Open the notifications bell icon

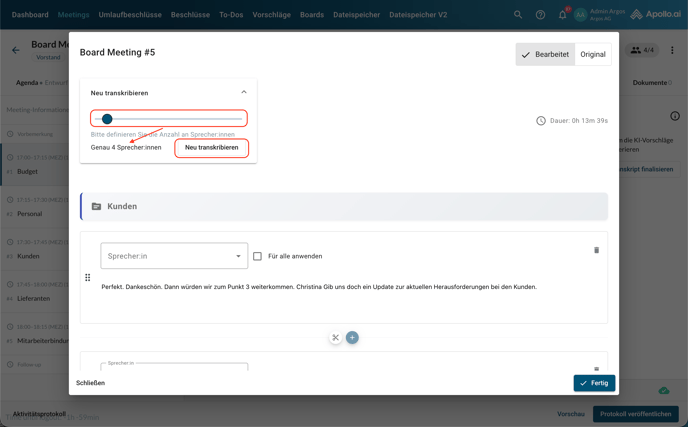[x=562, y=15]
